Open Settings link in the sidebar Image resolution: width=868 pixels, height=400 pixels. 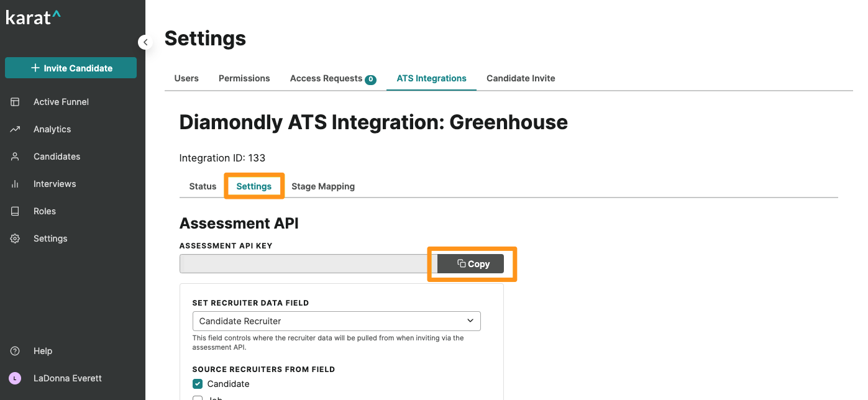click(x=50, y=239)
